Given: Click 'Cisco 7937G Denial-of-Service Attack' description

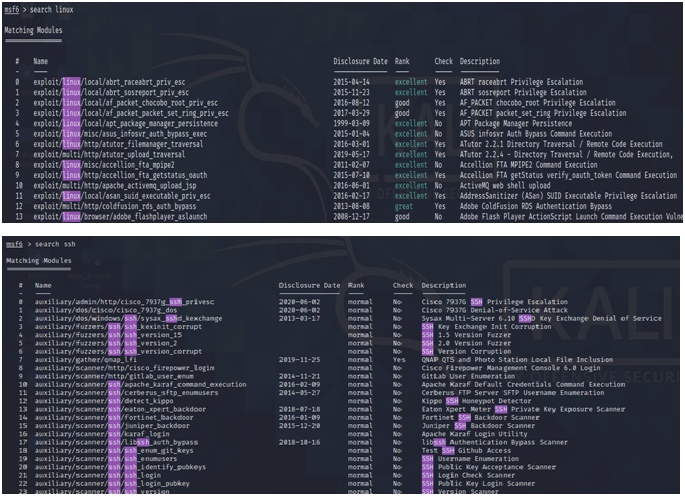Looking at the screenshot, I should pos(495,310).
